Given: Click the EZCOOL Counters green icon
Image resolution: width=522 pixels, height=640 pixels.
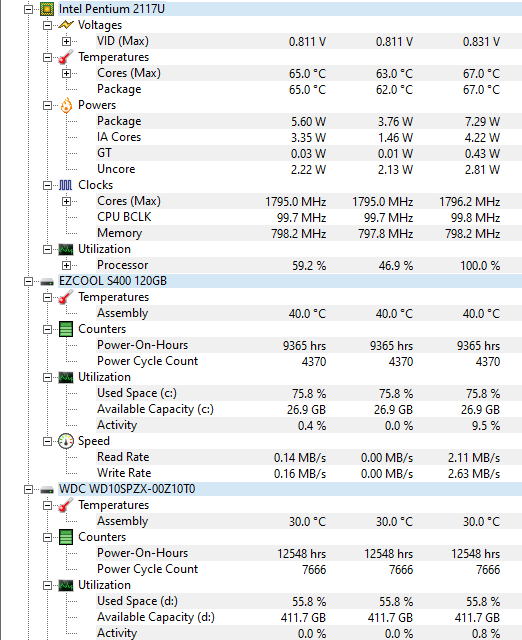Looking at the screenshot, I should point(66,329).
